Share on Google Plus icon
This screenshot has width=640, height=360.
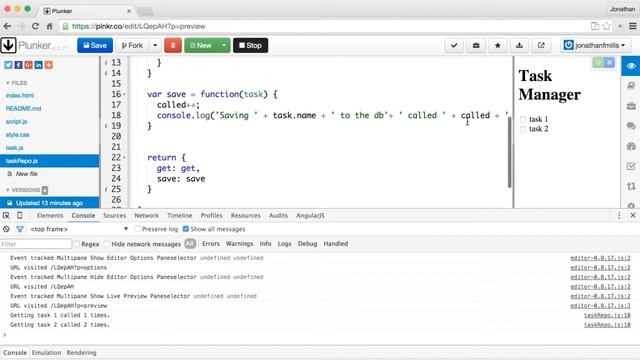click(28, 65)
